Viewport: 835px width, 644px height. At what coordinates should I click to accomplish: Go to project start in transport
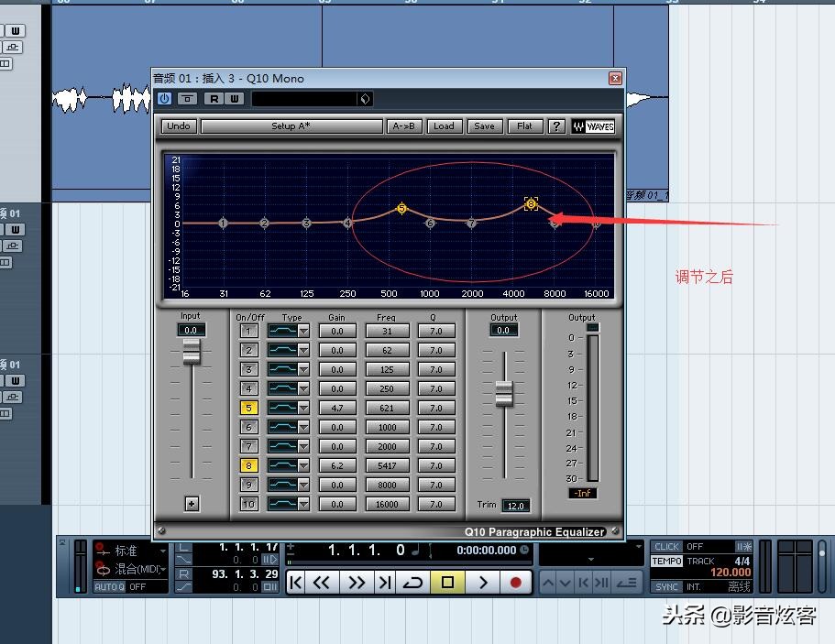(x=295, y=583)
